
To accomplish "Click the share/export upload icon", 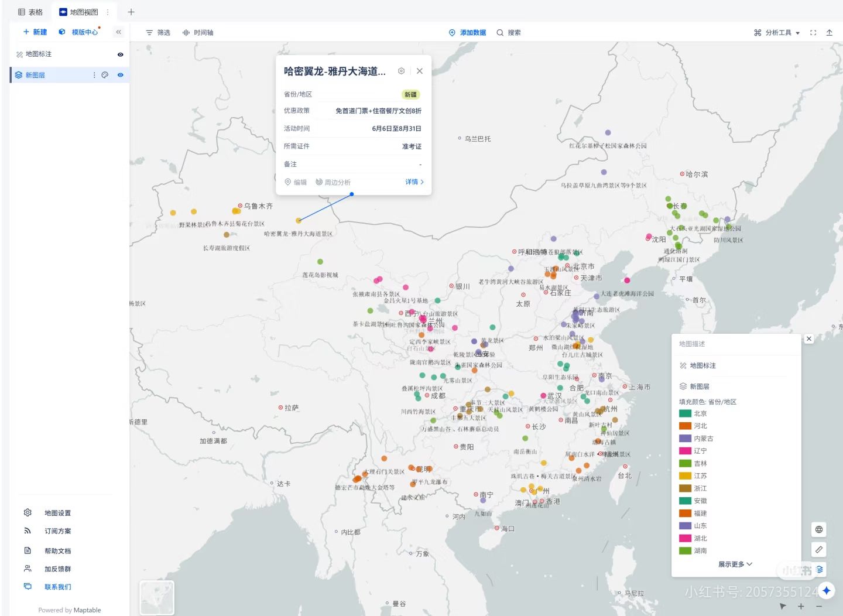I will [x=829, y=33].
